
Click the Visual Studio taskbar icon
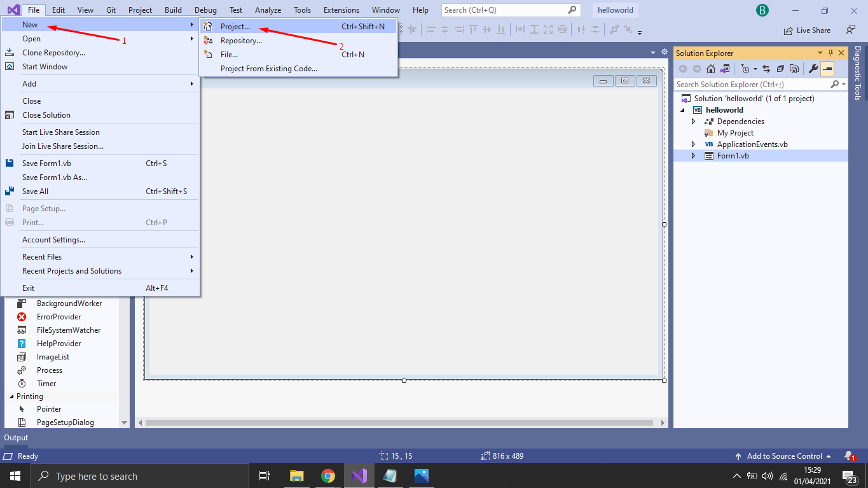359,475
